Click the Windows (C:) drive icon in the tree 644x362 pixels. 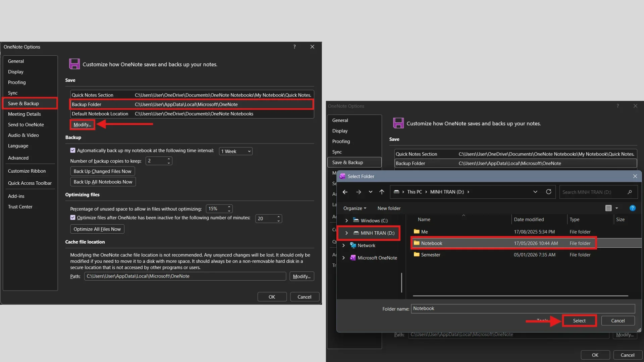[356, 221]
